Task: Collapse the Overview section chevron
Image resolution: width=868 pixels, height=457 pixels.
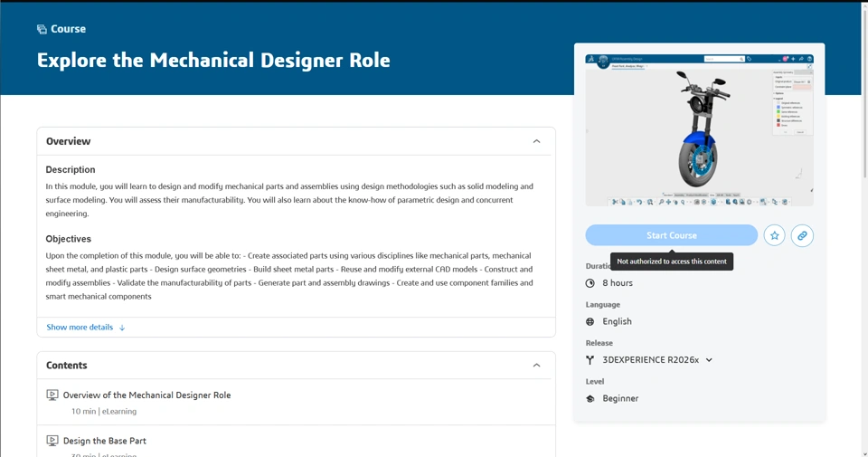Action: [x=536, y=141]
